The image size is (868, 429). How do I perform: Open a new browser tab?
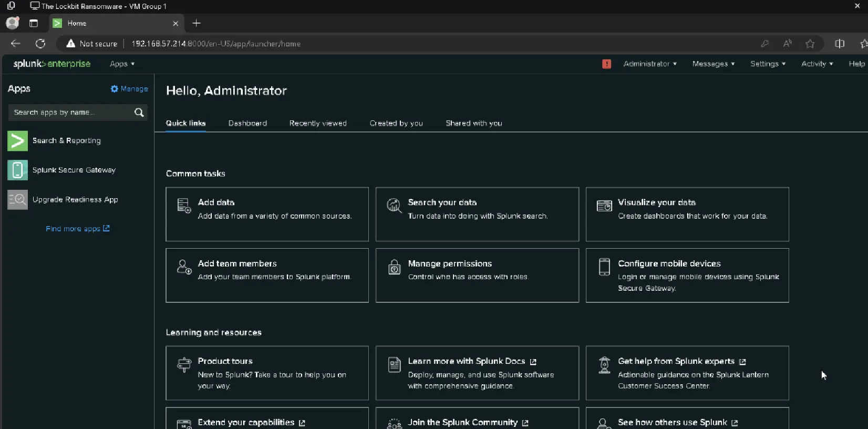click(x=197, y=23)
